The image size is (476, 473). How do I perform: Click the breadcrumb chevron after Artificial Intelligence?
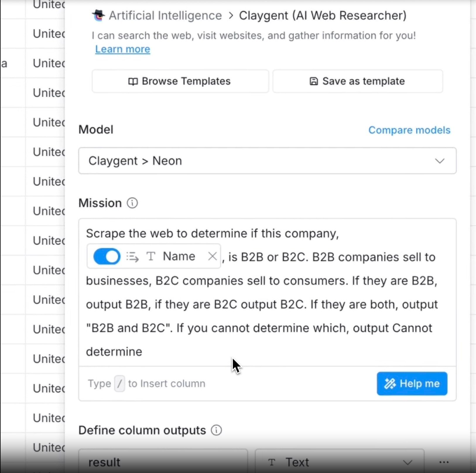[x=231, y=16]
